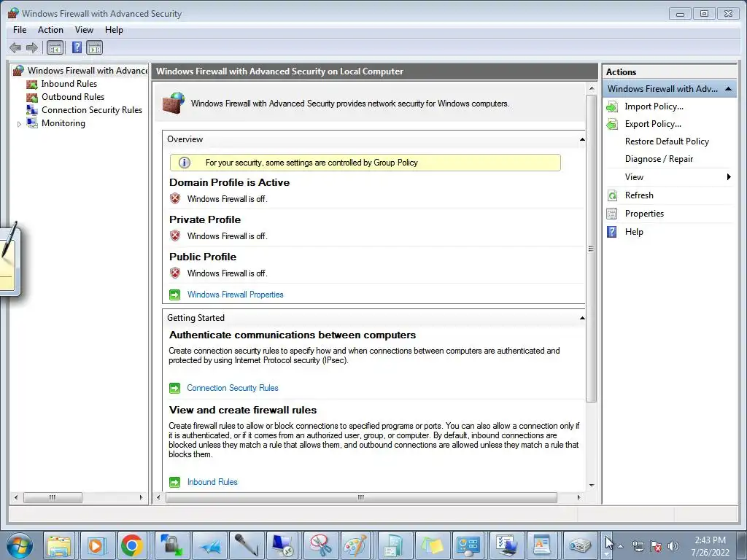Click Diagnose / Repair action

click(x=659, y=159)
